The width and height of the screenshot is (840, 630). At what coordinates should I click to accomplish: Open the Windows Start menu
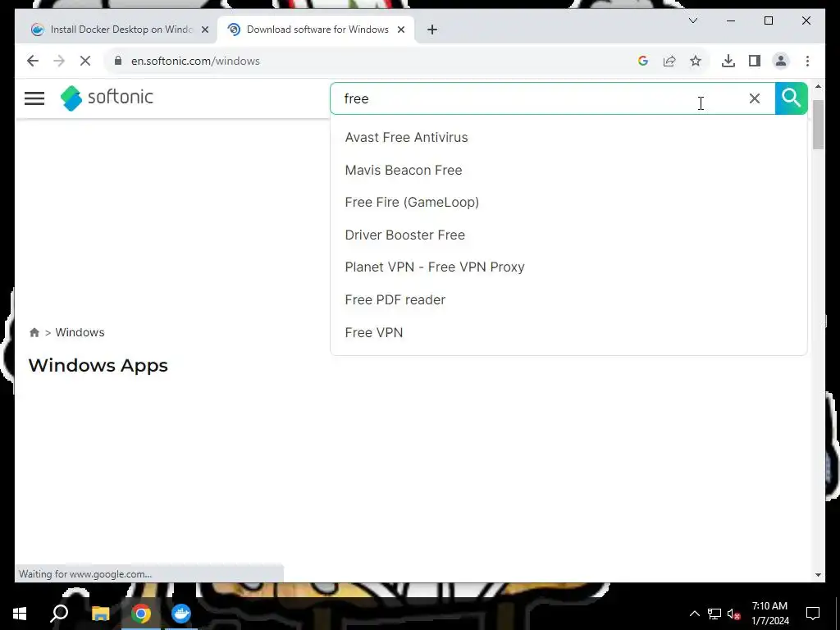20,614
